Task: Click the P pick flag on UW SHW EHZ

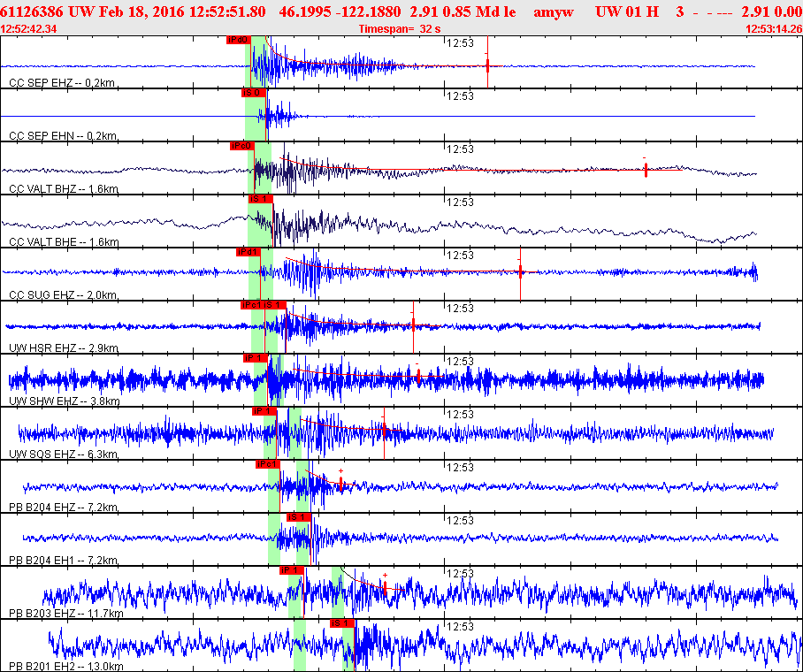Action: coord(255,358)
